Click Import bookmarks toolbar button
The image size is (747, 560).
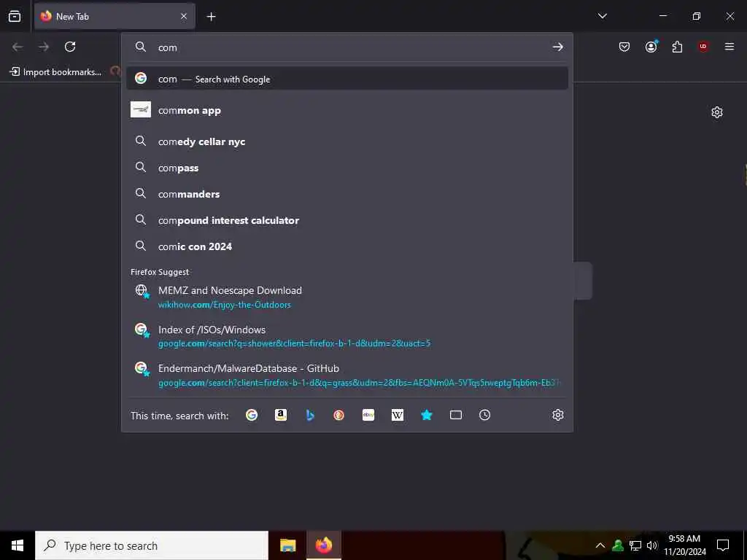[x=55, y=72]
